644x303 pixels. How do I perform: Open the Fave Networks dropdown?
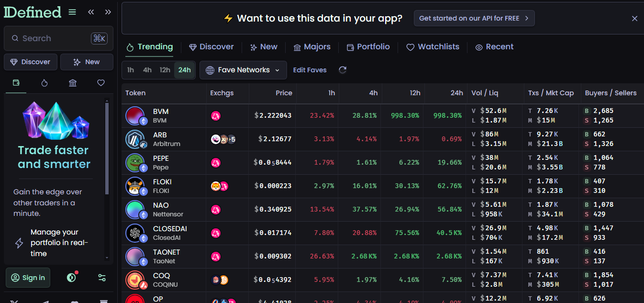243,70
